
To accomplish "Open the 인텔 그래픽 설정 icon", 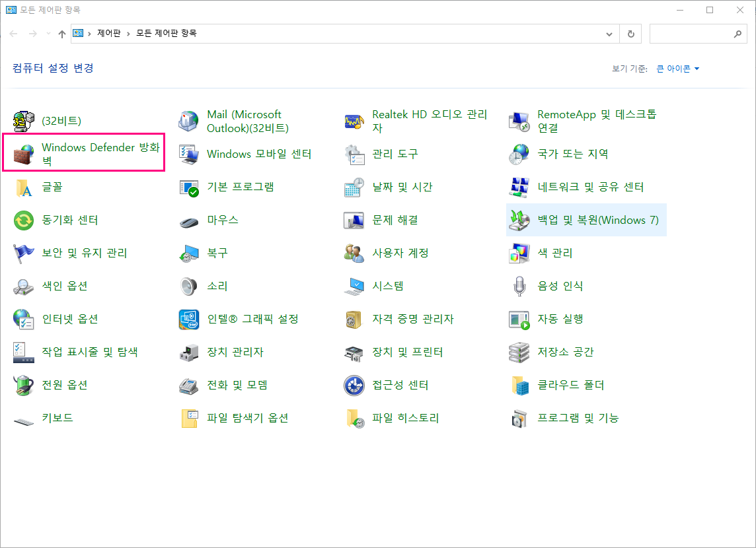I will point(188,319).
